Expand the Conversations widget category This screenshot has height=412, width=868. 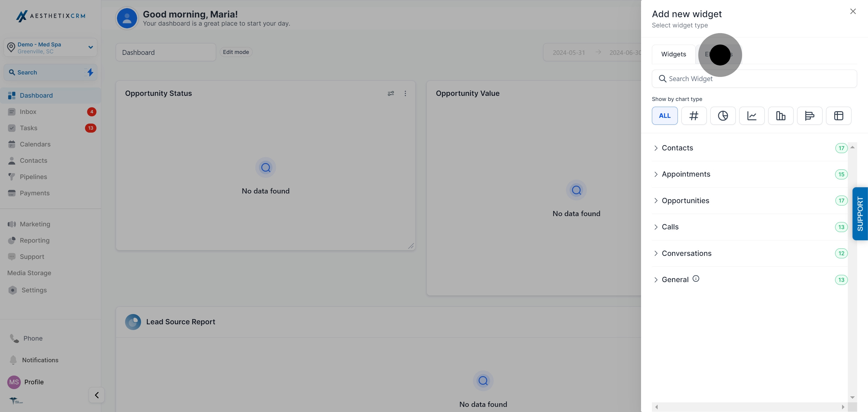750,253
